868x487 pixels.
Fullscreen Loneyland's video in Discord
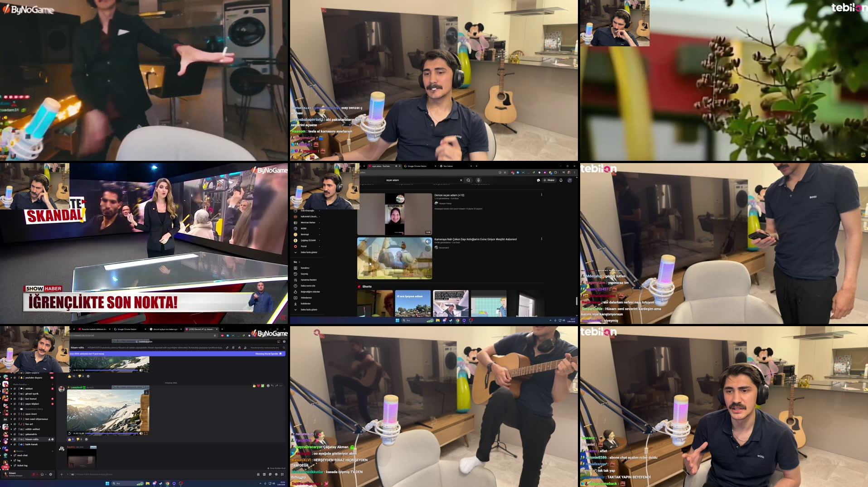pyautogui.click(x=146, y=434)
